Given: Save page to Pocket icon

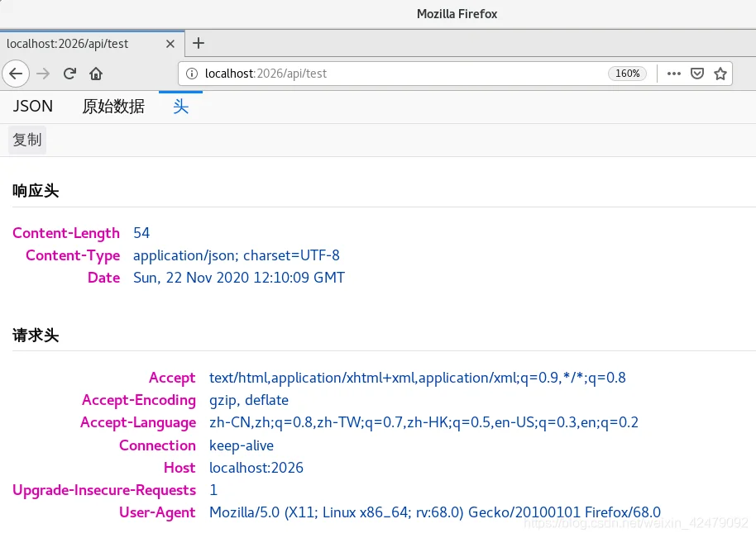Looking at the screenshot, I should (697, 74).
